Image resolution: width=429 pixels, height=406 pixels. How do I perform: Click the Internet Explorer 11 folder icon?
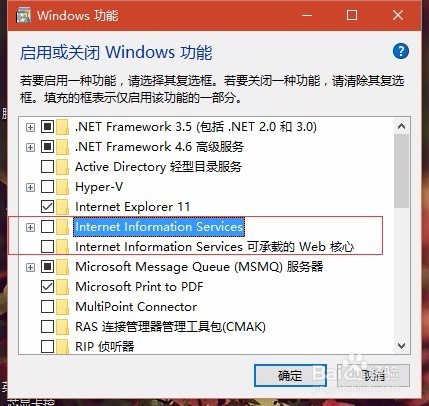pos(63,207)
